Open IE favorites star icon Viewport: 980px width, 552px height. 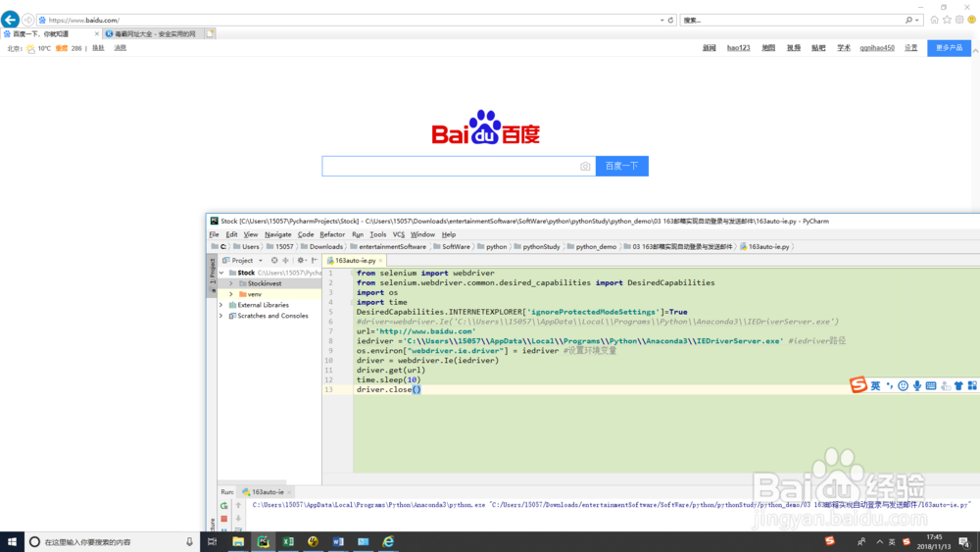pyautogui.click(x=947, y=20)
